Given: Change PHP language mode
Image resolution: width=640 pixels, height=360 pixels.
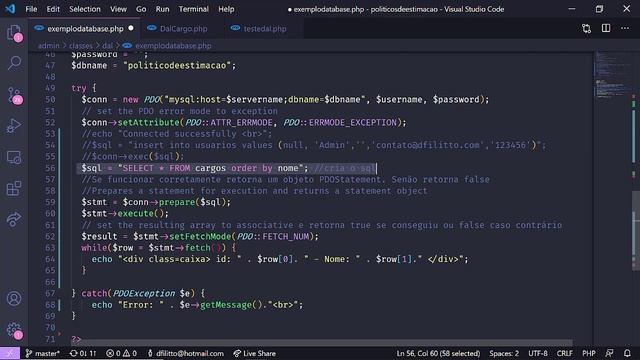Looking at the screenshot, I should point(589,353).
